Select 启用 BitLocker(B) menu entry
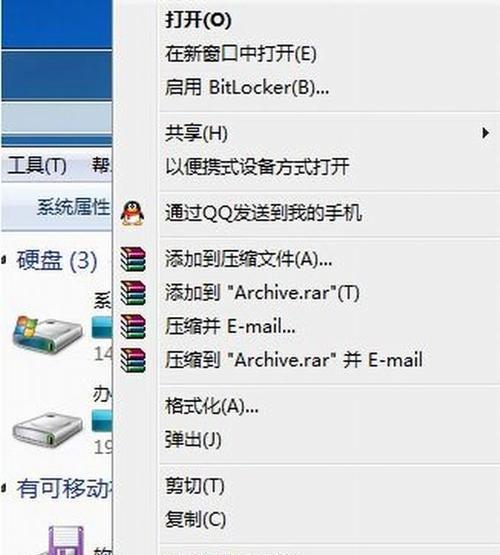Screen dimensions: 500x555 click(247, 87)
